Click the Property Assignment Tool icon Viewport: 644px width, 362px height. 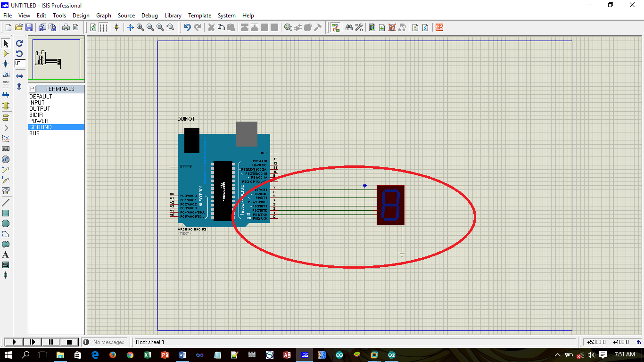point(359,27)
